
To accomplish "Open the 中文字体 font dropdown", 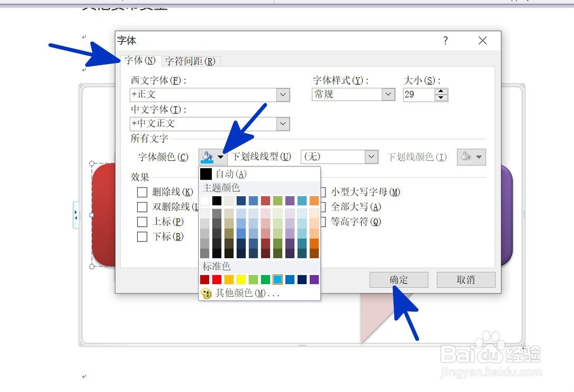I will [282, 123].
